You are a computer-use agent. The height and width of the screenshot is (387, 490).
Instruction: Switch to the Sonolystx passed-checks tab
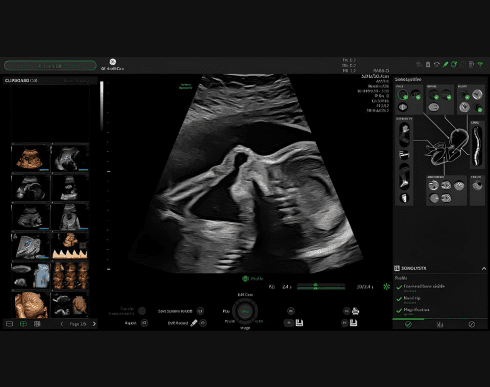pyautogui.click(x=408, y=324)
